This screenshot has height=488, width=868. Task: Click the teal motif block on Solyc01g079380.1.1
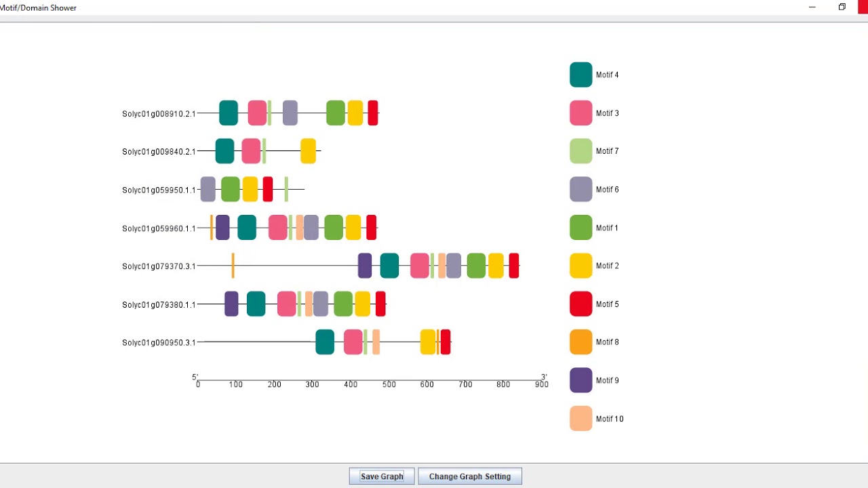click(x=256, y=304)
